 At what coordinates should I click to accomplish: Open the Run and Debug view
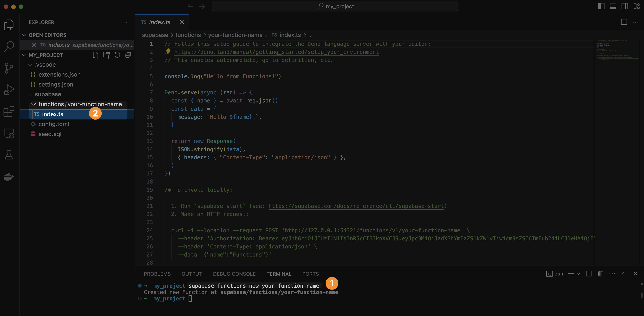(x=9, y=89)
